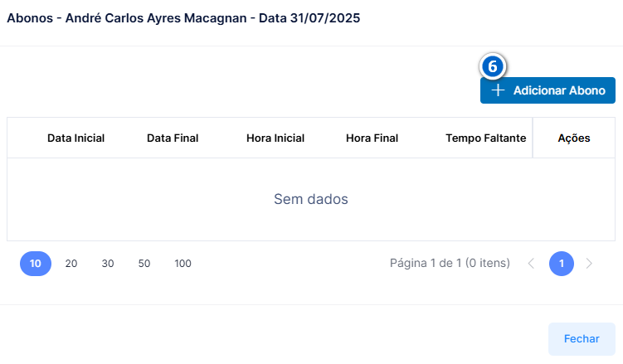Select 10 items per page
Viewport: 623px width, 364px height.
click(x=36, y=264)
